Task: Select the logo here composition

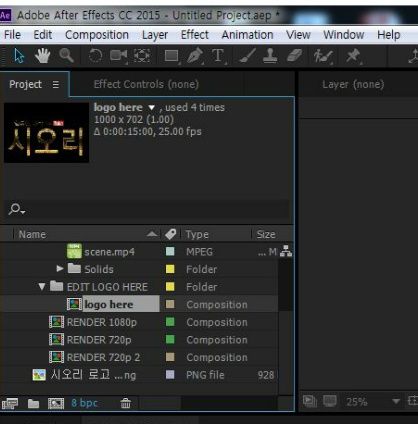Action: (x=109, y=304)
